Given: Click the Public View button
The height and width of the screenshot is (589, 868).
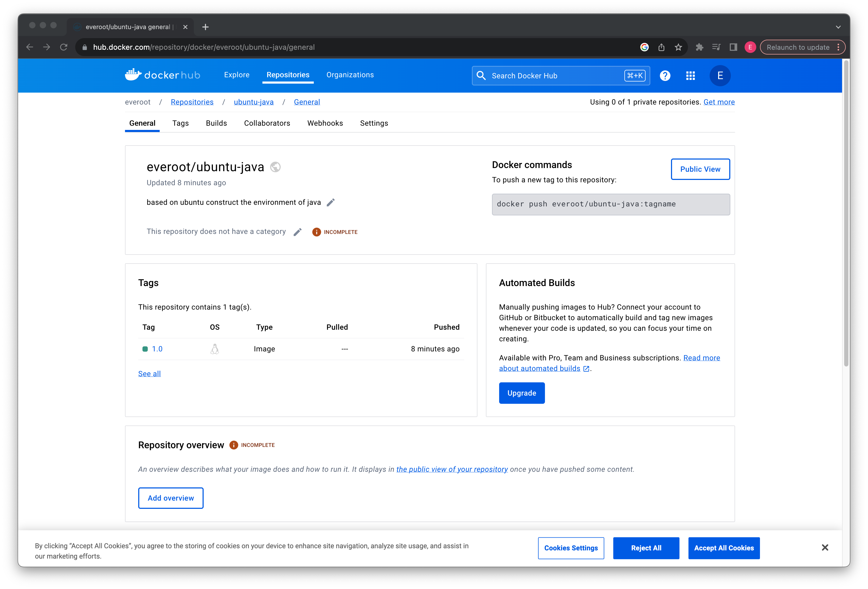Looking at the screenshot, I should point(700,169).
